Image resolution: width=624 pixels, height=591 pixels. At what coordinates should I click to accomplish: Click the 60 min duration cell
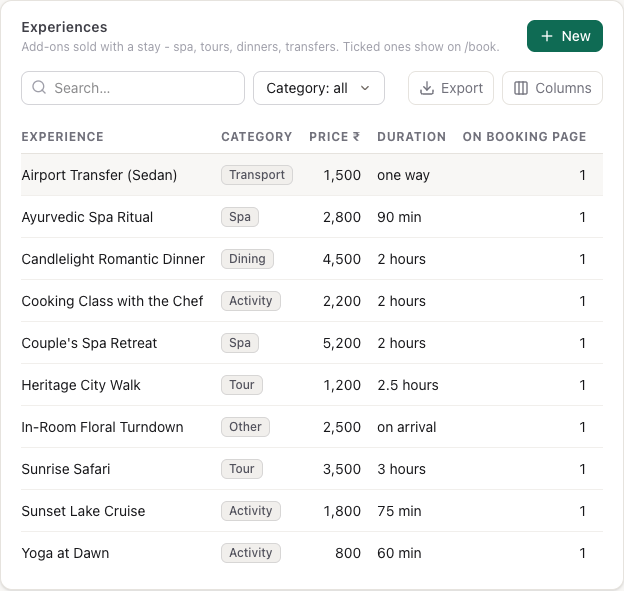(x=399, y=553)
